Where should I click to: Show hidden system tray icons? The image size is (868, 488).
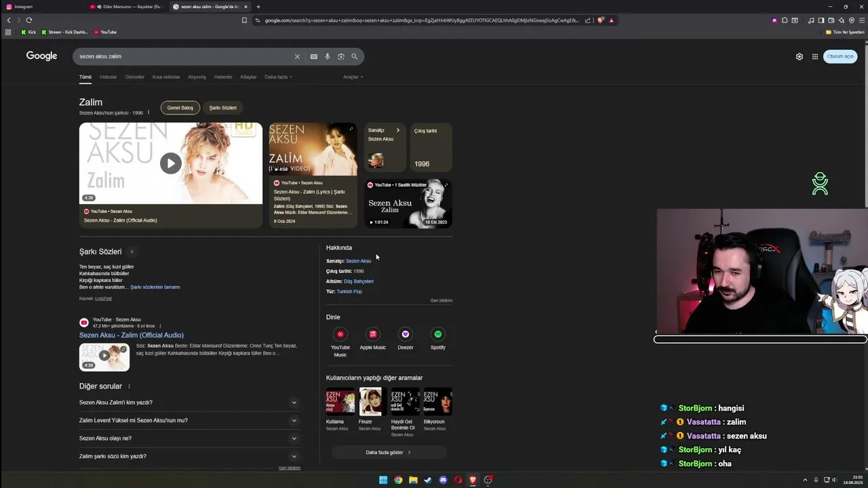coord(805,480)
